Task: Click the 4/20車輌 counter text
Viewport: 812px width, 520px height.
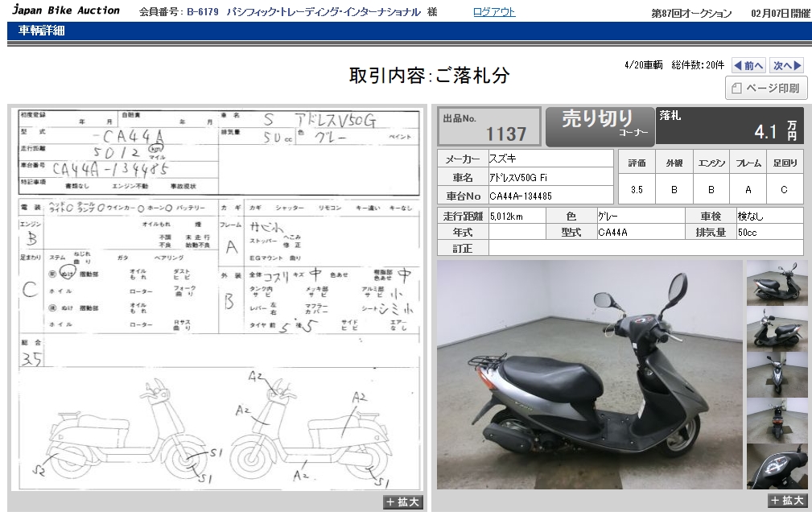Action: 643,64
